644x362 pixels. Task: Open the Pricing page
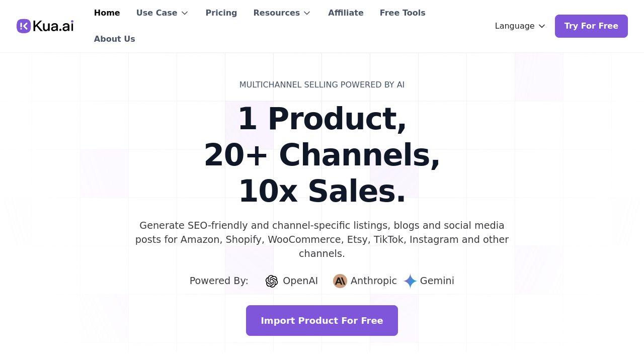point(221,13)
